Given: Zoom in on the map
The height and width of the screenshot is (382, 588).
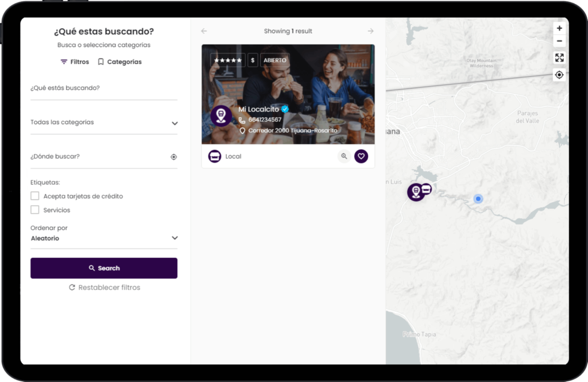Looking at the screenshot, I should point(559,28).
